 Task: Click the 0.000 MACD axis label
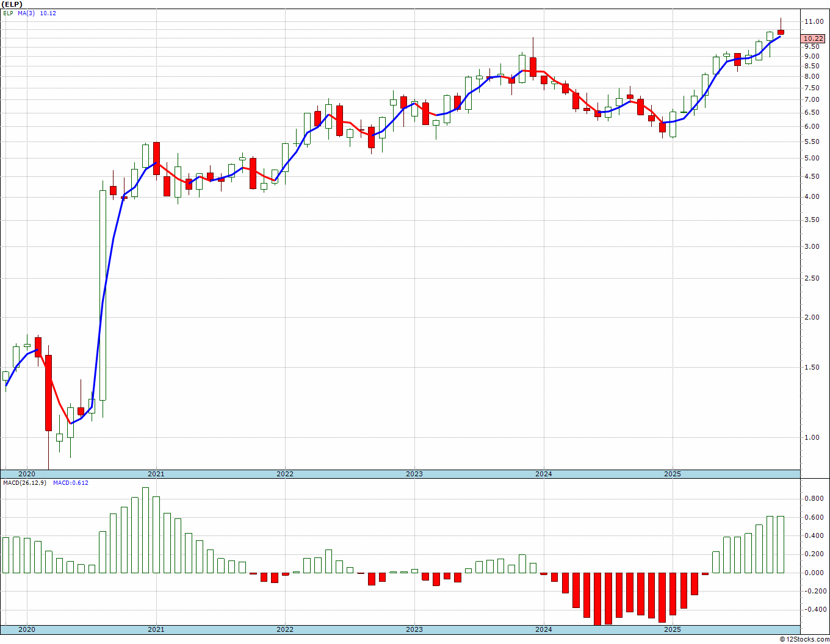click(x=813, y=573)
